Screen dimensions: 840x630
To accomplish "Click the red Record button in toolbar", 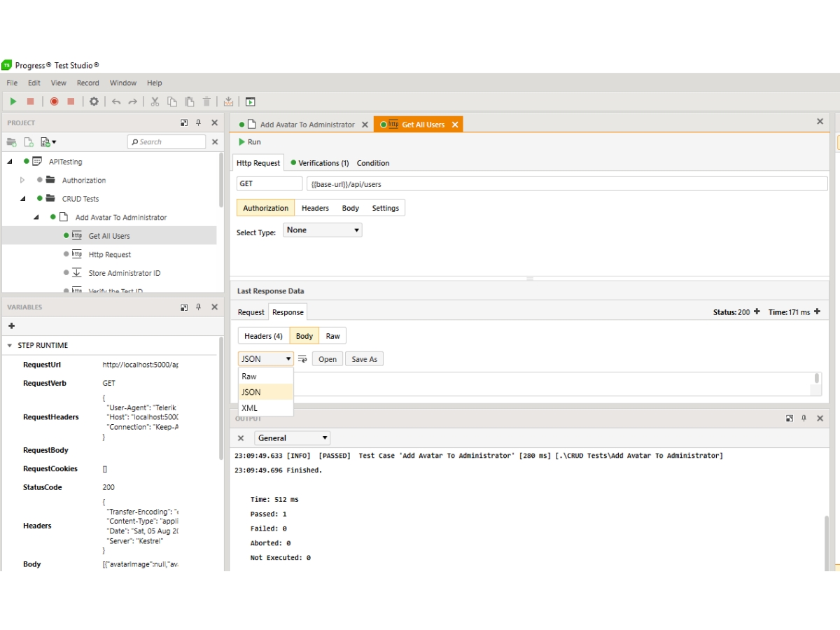I will [54, 101].
